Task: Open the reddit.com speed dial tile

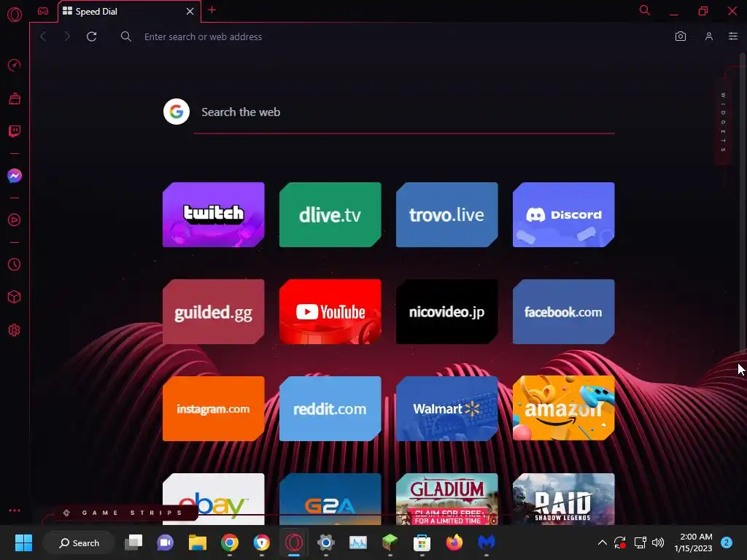Action: [x=330, y=408]
